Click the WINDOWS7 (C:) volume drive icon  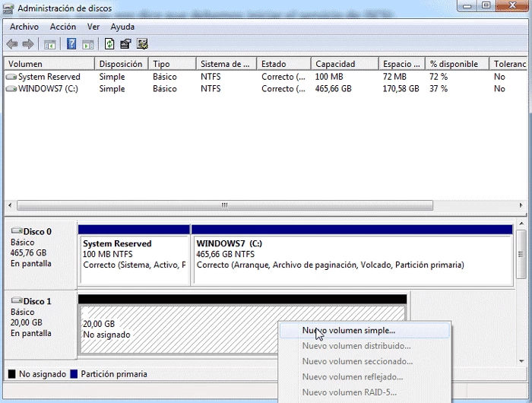coord(11,89)
